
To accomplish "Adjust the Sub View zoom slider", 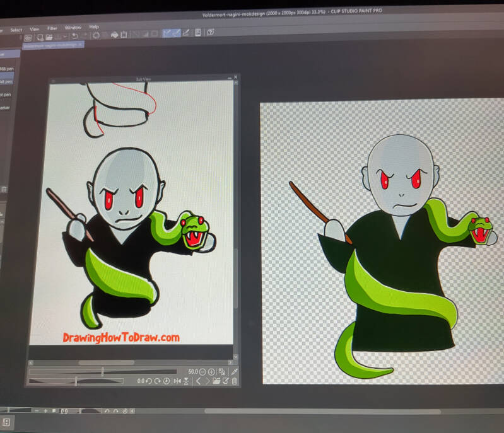I will 103,372.
